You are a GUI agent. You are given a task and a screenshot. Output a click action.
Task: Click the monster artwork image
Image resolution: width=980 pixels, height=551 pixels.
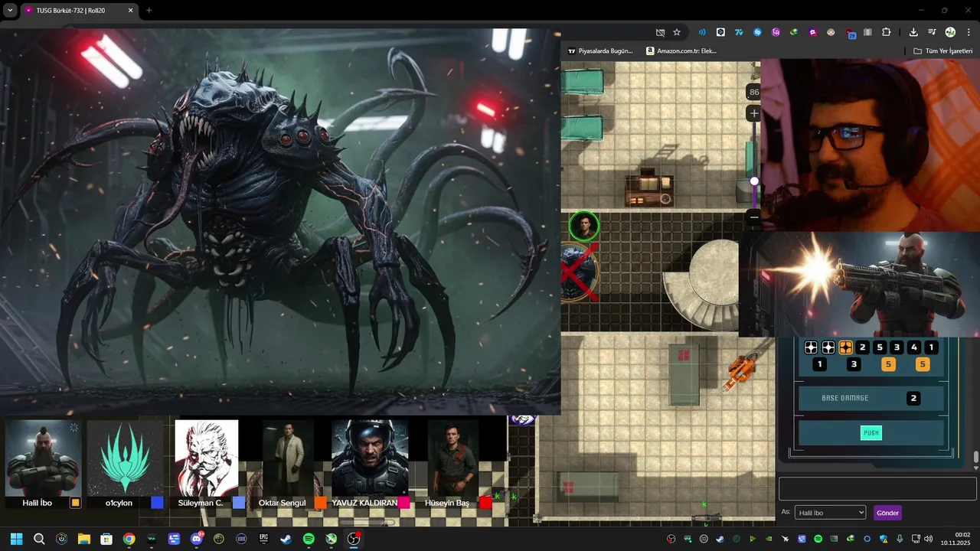pyautogui.click(x=280, y=222)
